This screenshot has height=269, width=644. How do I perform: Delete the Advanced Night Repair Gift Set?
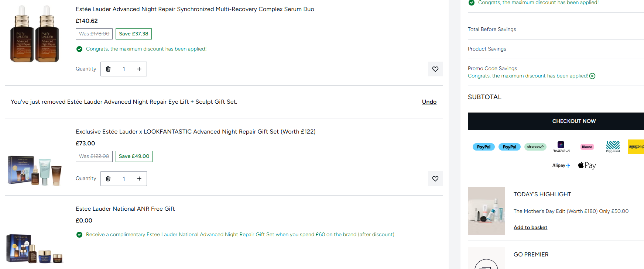point(108,179)
